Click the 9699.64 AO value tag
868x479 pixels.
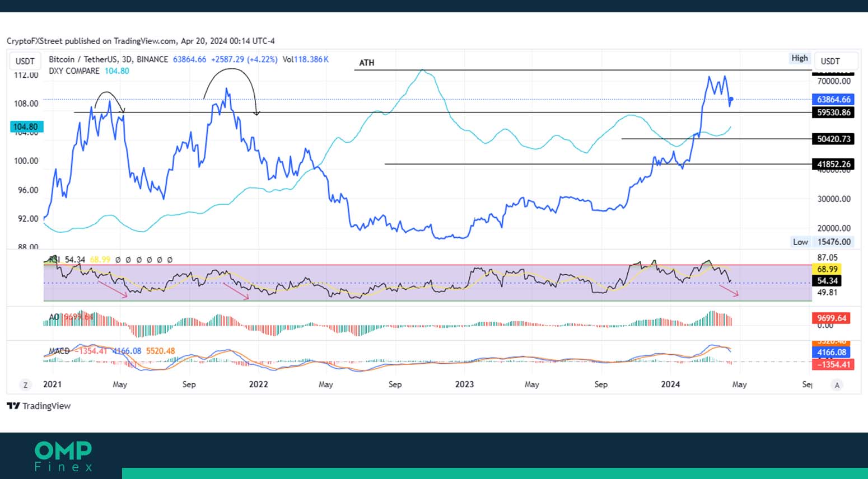coord(832,318)
